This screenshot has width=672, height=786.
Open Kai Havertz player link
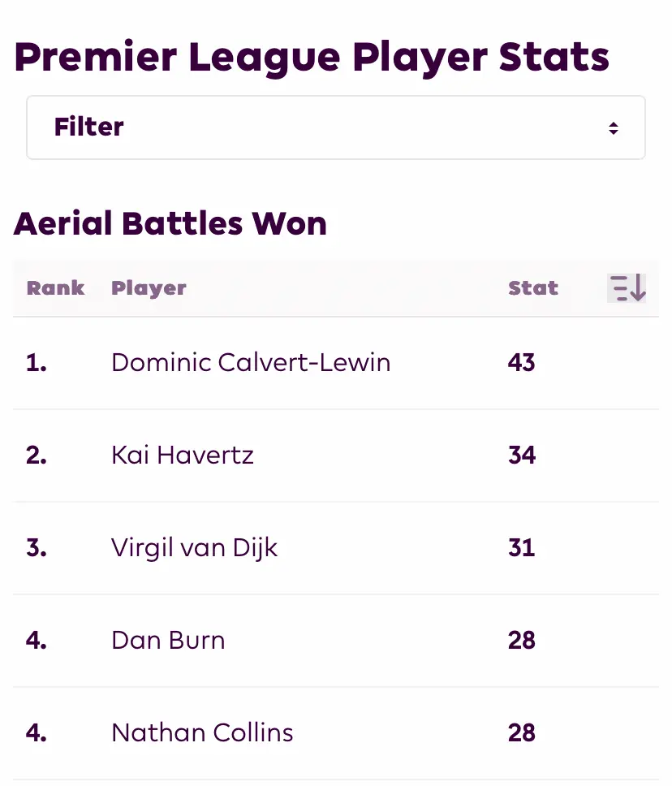183,455
